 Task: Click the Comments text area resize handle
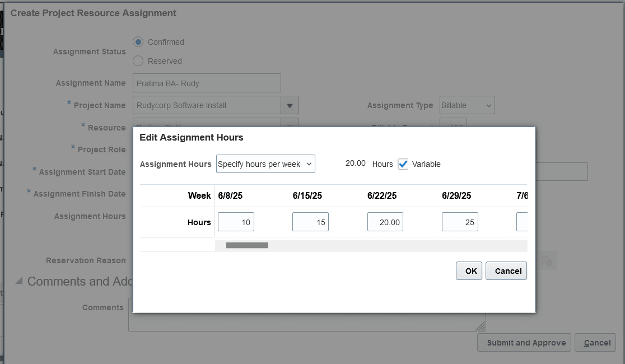tap(481, 326)
